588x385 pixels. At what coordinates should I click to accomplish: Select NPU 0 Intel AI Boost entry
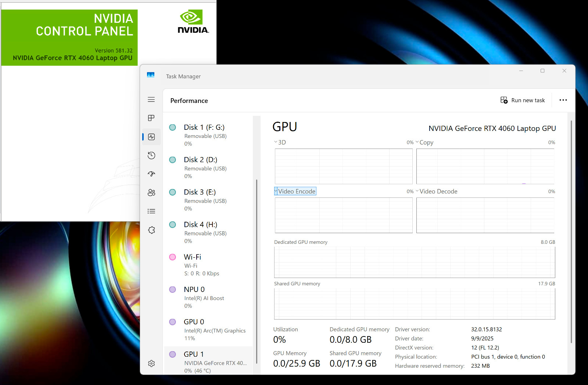click(208, 297)
